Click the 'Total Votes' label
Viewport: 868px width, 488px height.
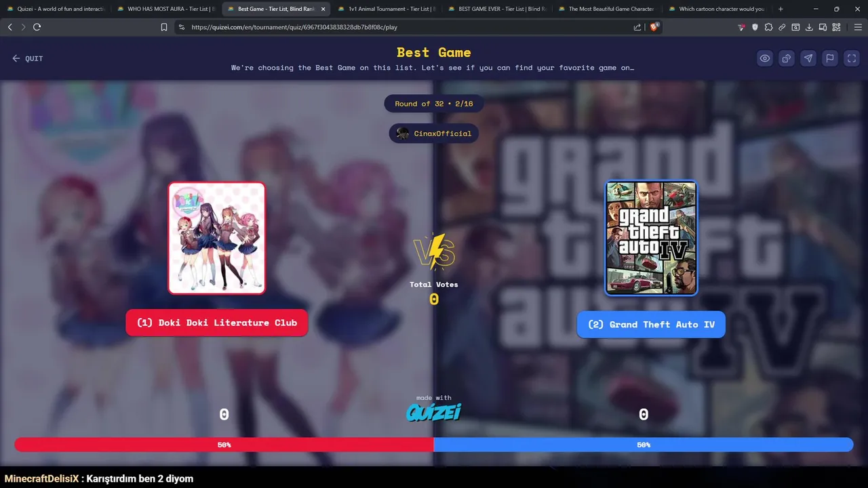click(x=434, y=285)
